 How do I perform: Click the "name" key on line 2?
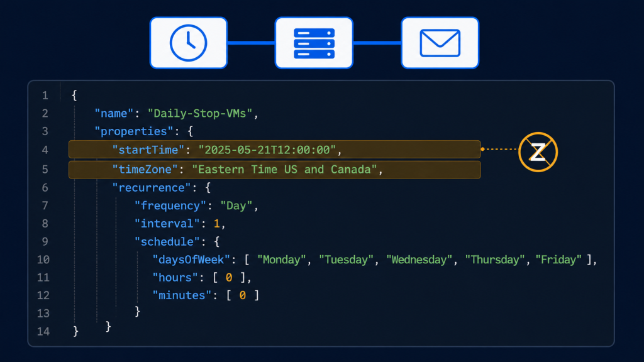(114, 113)
